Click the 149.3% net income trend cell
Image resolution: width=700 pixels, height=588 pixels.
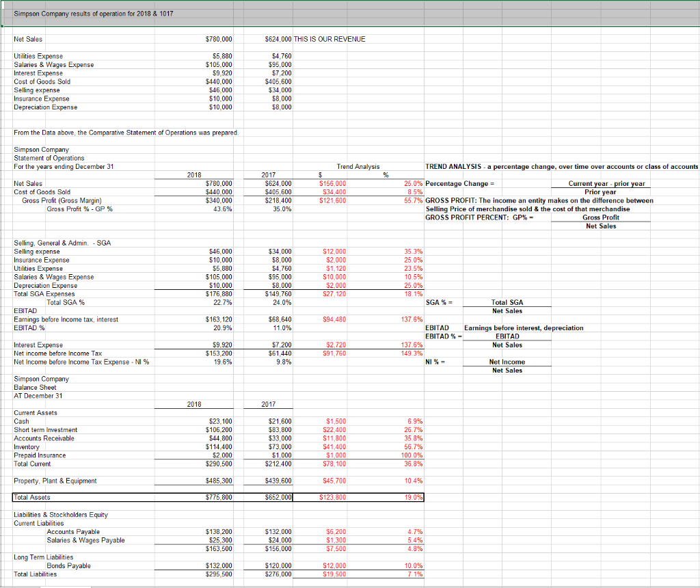[x=412, y=353]
